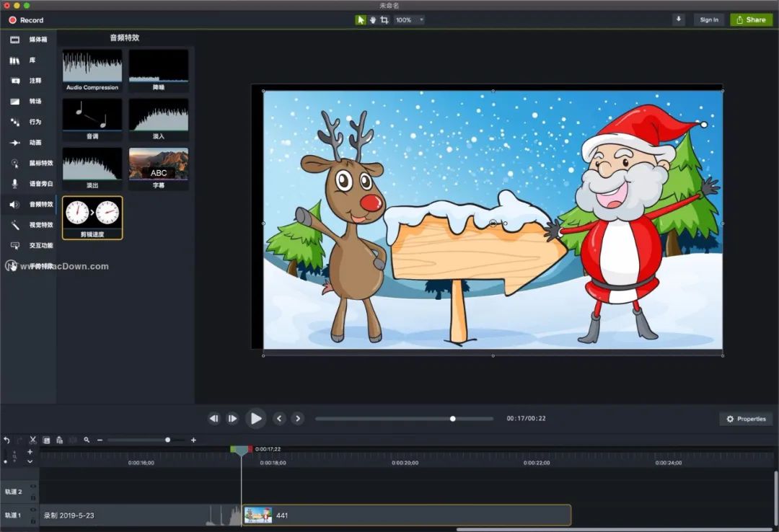779x532 pixels.
Task: Open the Properties panel
Action: [746, 419]
